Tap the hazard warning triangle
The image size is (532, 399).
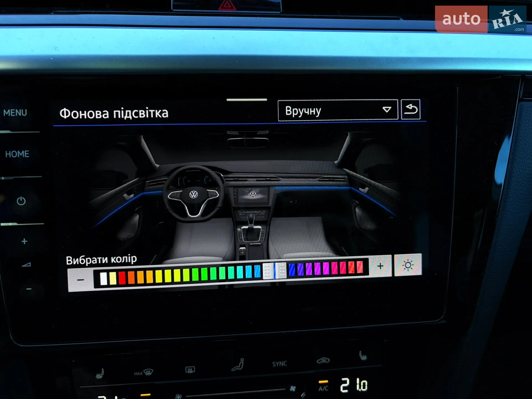[x=227, y=5]
